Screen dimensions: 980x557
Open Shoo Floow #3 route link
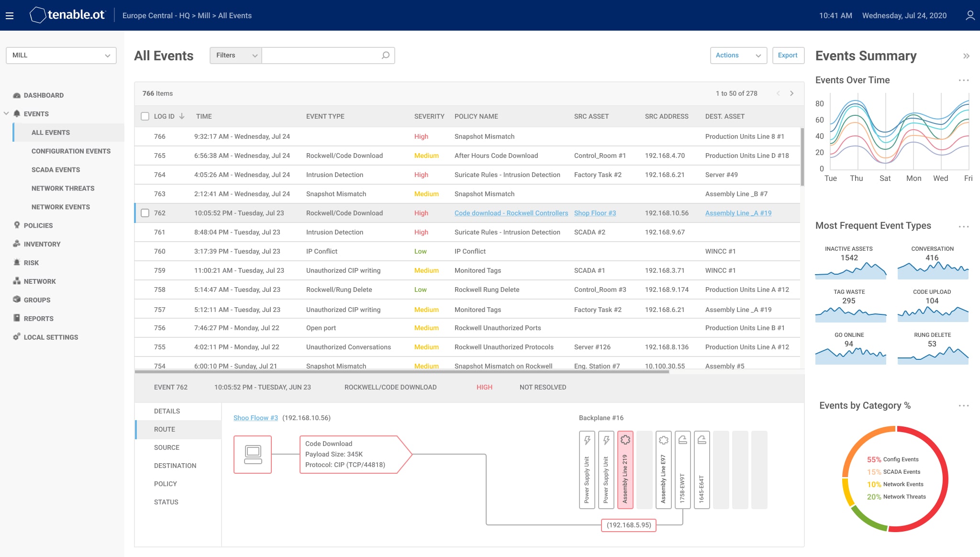click(256, 418)
